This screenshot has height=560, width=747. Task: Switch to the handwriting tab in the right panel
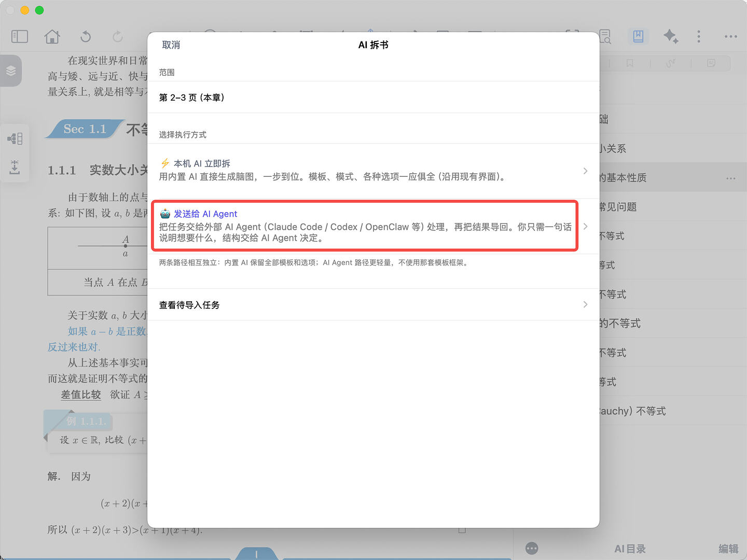(x=671, y=63)
